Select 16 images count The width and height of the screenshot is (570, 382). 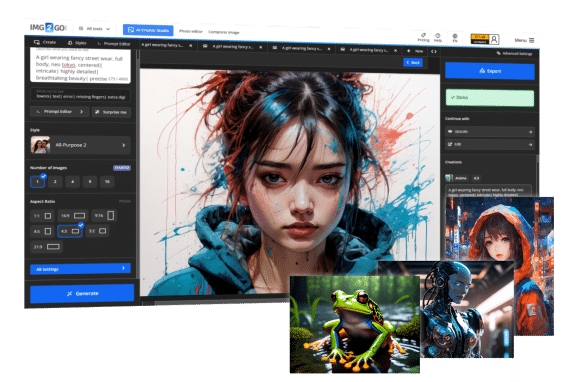[x=107, y=181]
